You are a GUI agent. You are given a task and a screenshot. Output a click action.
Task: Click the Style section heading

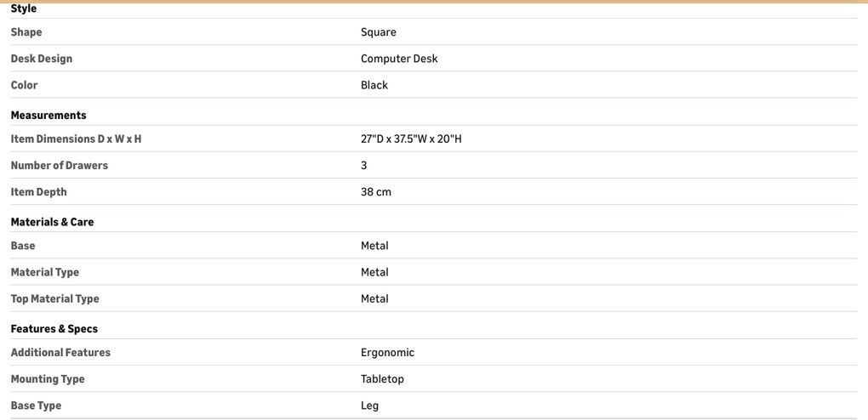click(24, 9)
